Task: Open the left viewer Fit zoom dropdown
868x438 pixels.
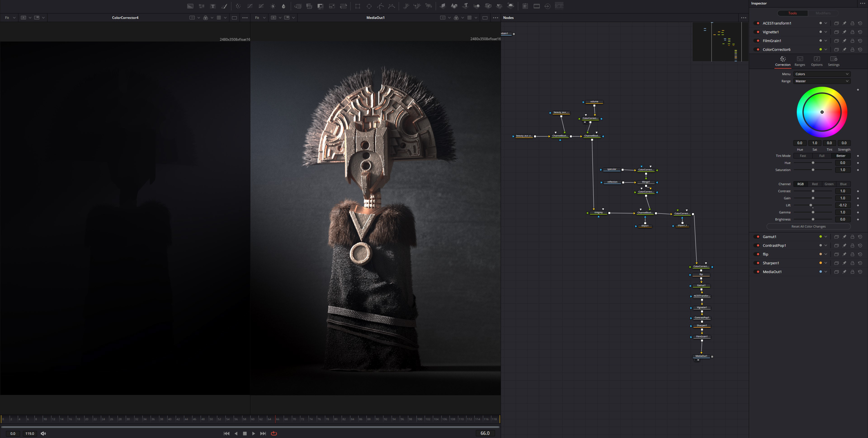Action: [x=10, y=17]
